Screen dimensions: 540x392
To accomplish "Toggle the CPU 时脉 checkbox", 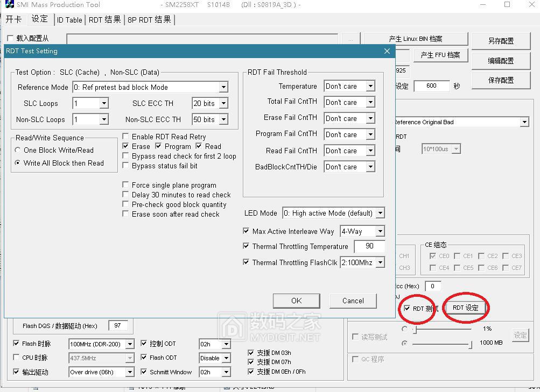I will 16,357.
